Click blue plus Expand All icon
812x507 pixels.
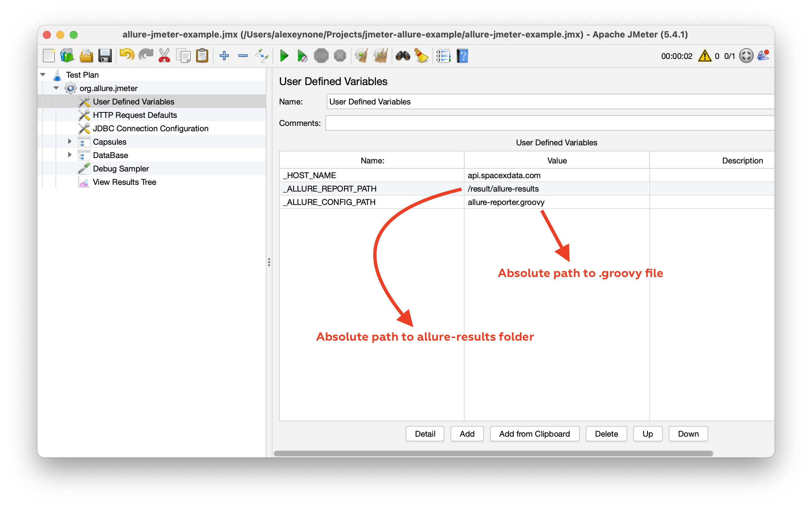point(224,56)
